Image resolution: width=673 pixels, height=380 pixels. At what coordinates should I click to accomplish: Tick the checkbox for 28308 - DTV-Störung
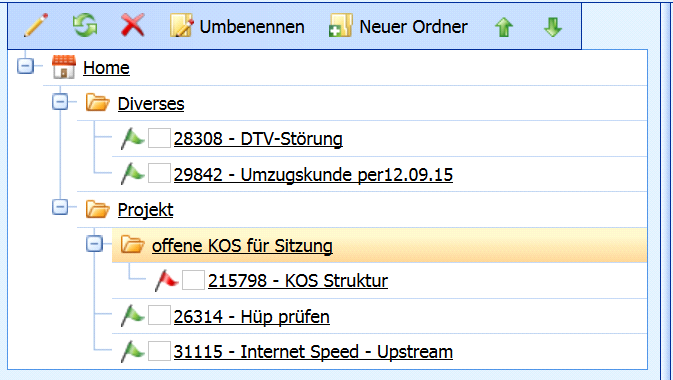tap(159, 138)
